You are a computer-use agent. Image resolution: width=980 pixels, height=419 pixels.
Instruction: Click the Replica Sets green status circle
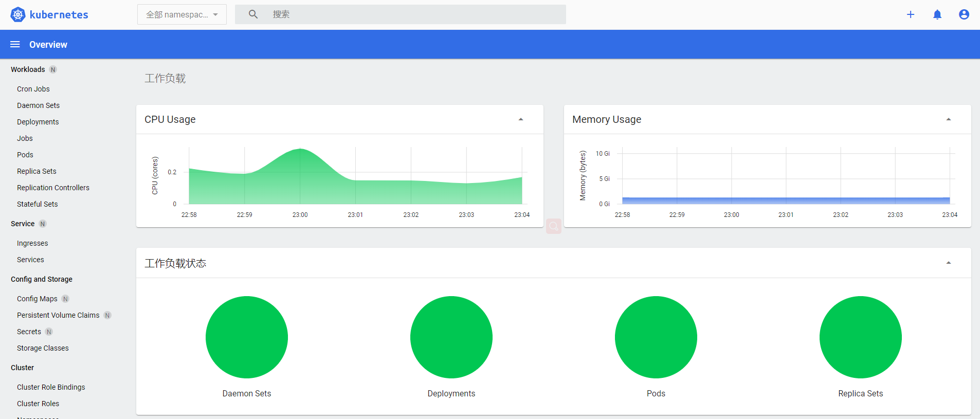point(861,337)
